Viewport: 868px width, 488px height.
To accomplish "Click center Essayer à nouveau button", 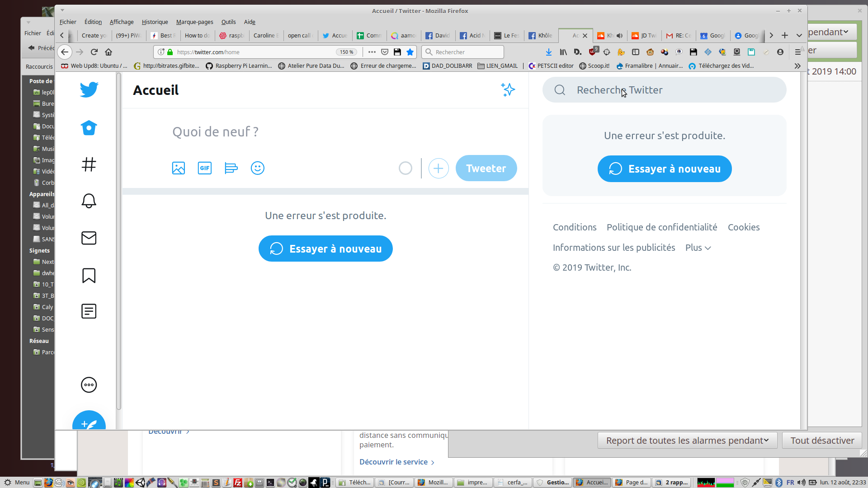I will tap(325, 249).
